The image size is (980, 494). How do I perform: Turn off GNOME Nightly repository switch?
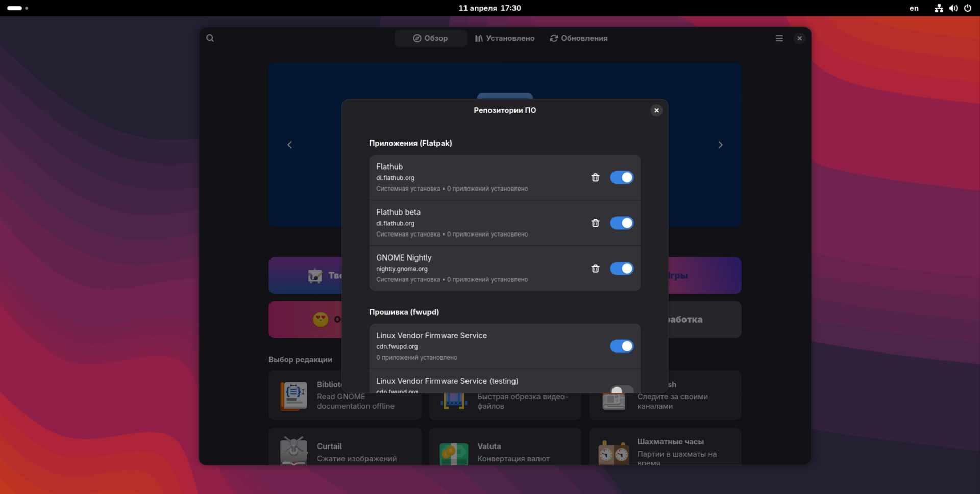[x=622, y=269]
